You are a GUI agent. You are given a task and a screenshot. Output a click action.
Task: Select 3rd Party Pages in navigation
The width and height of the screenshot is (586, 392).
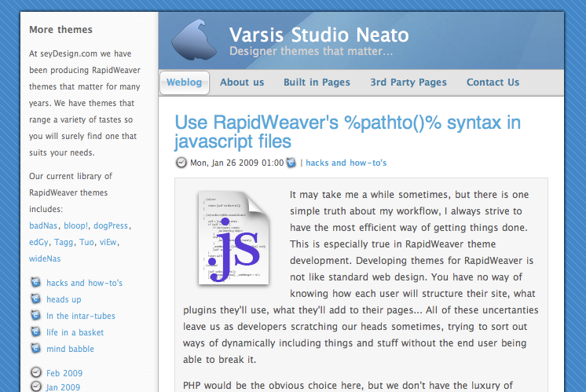(x=408, y=82)
